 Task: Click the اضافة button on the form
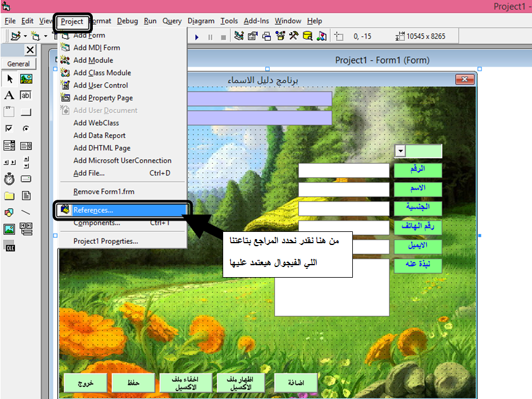point(296,383)
